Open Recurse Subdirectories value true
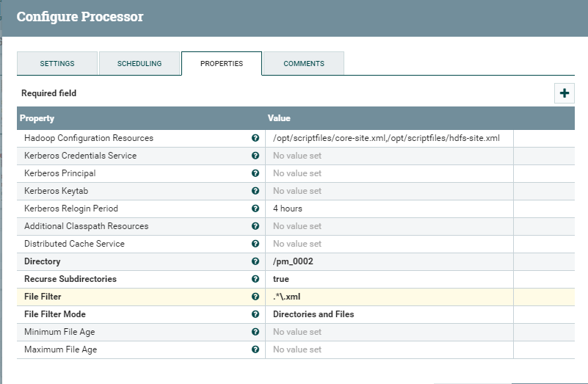 coord(389,279)
